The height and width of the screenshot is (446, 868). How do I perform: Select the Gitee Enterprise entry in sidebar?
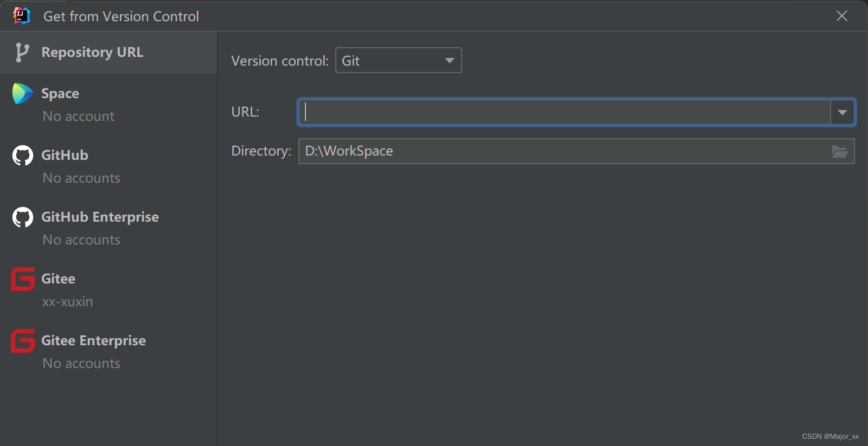(x=108, y=351)
